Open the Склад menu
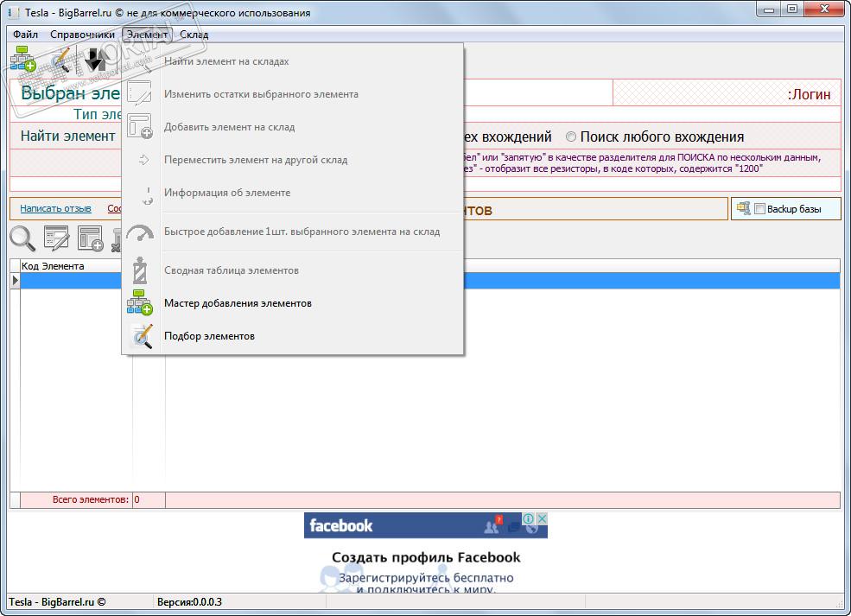Image resolution: width=851 pixels, height=616 pixels. tap(194, 35)
